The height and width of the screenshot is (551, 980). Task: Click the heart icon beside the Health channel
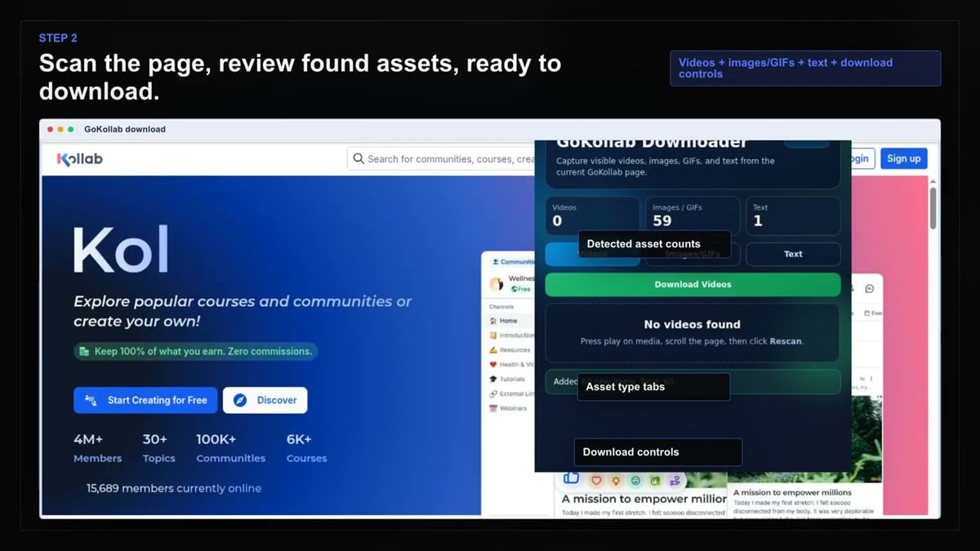(492, 364)
